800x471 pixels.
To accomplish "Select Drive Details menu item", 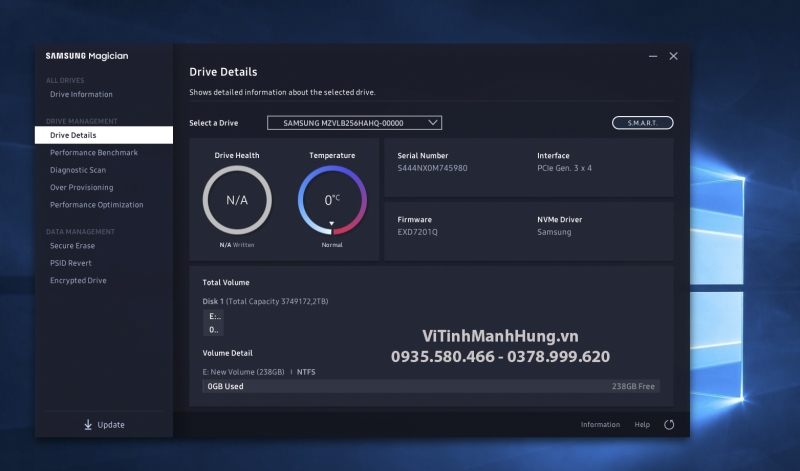I will (x=104, y=135).
